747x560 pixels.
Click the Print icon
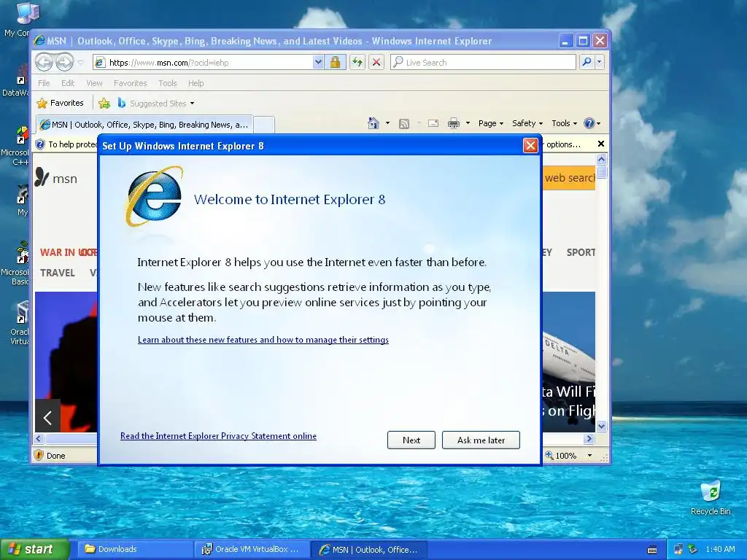(x=454, y=124)
